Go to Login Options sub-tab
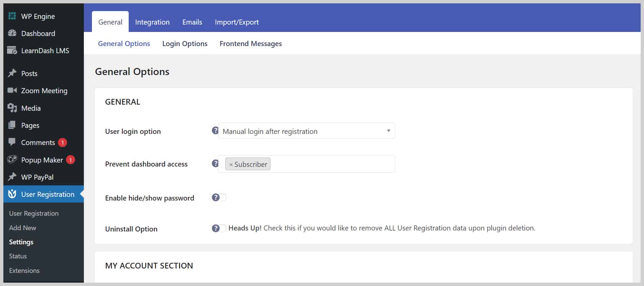The image size is (644, 286). coord(185,43)
